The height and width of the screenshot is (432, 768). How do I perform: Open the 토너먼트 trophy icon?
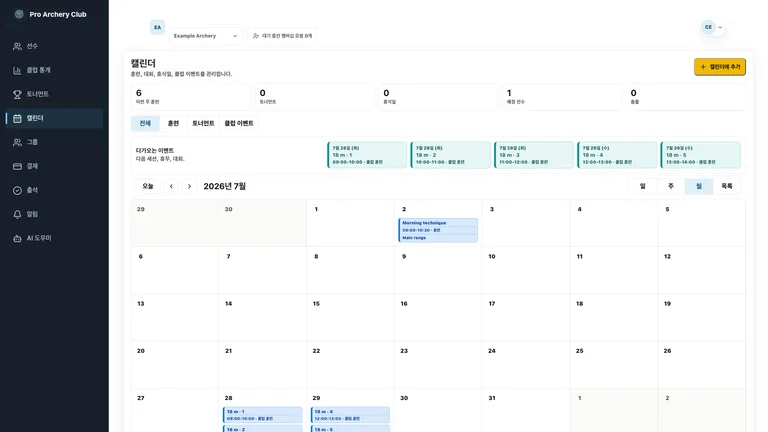click(x=17, y=94)
